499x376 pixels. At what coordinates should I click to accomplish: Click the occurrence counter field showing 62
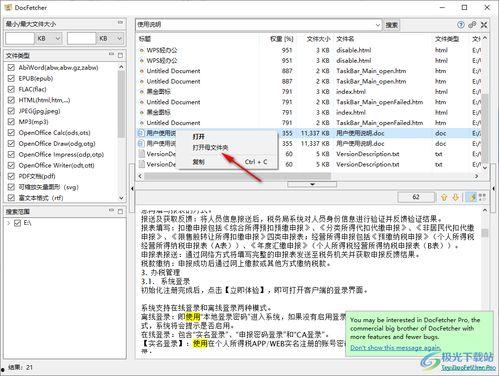pos(416,197)
